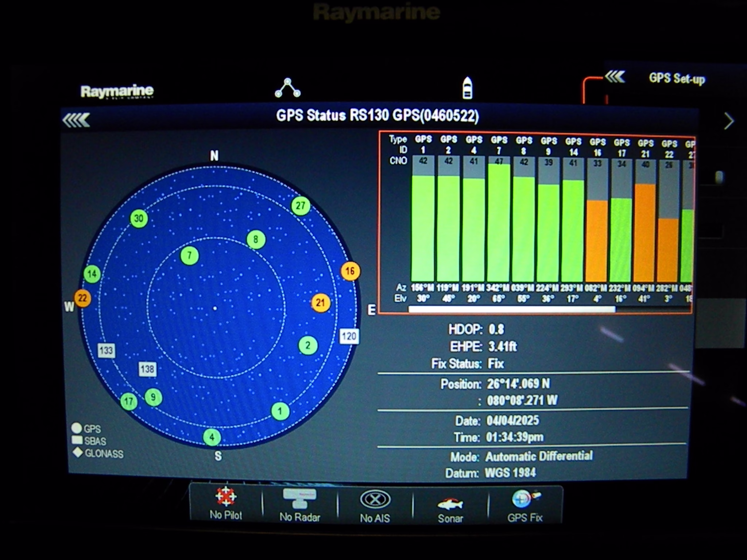The width and height of the screenshot is (747, 560).
Task: Click the time 01:34:39pm
Action: [515, 437]
